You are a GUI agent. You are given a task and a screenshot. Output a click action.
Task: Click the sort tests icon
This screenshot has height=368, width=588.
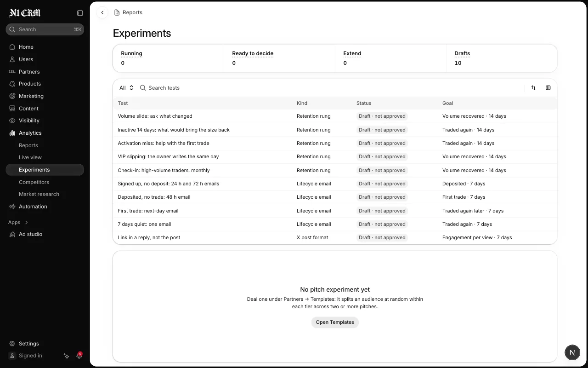coord(533,88)
